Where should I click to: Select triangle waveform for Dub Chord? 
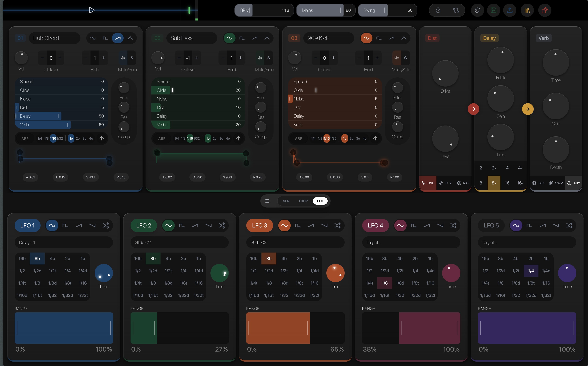tap(130, 38)
